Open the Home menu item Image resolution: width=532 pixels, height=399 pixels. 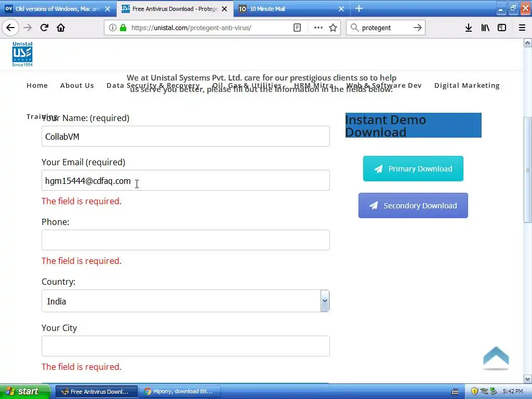point(37,86)
